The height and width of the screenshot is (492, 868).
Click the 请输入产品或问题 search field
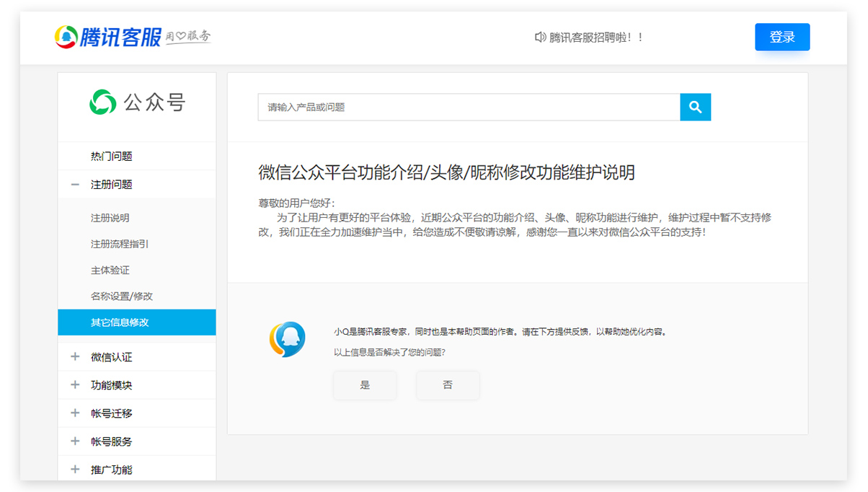tap(469, 107)
